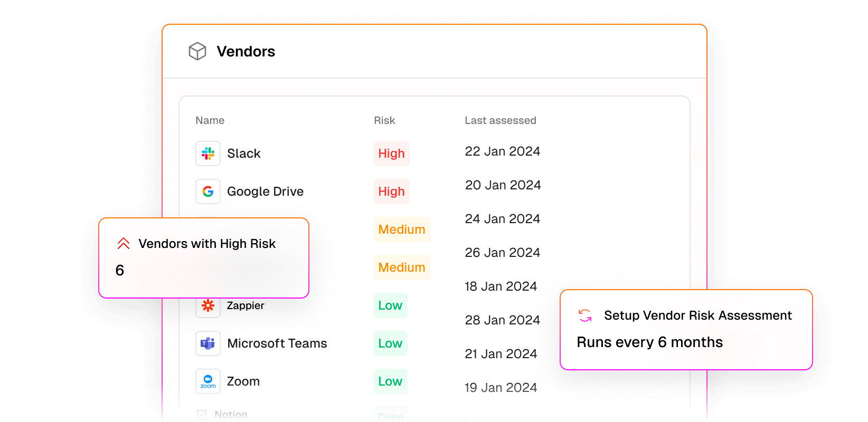
Task: Open the Google Drive vendor name
Action: (266, 191)
